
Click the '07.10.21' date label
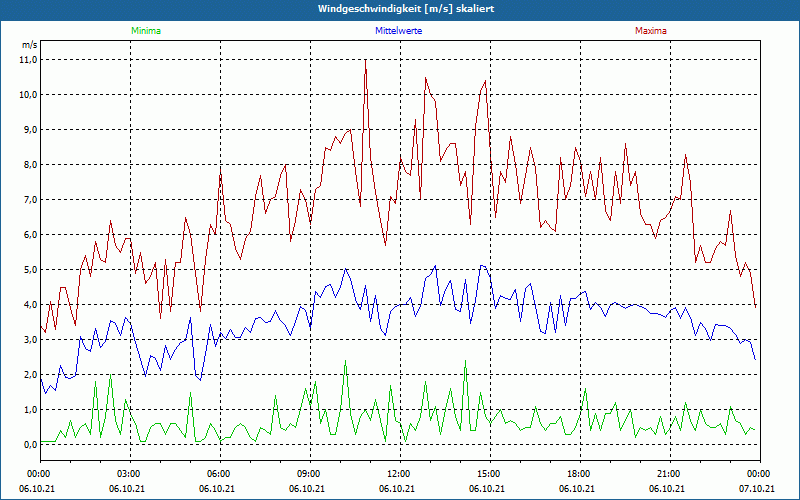[x=757, y=489]
